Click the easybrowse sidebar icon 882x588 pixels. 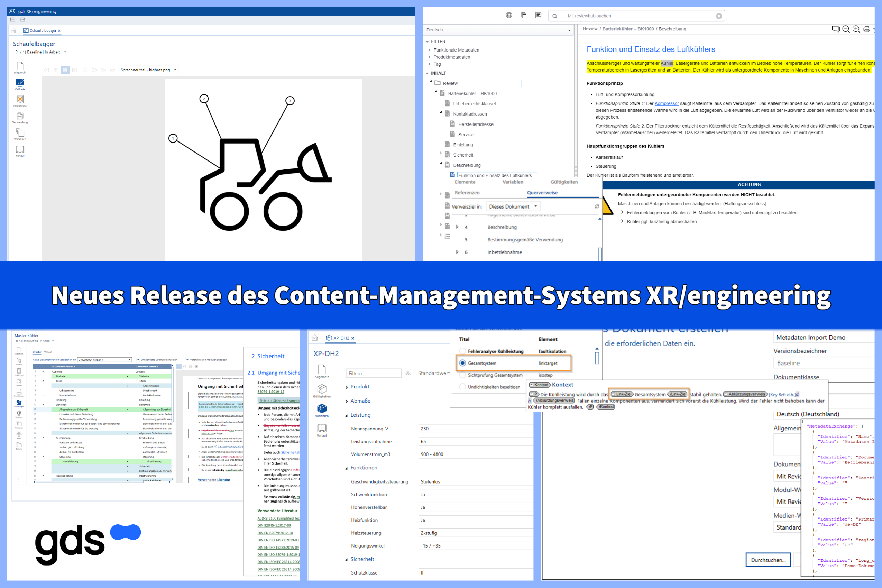20,100
